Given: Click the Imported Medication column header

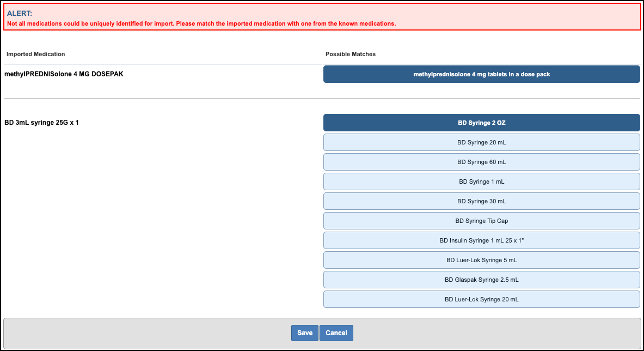Looking at the screenshot, I should pos(36,54).
